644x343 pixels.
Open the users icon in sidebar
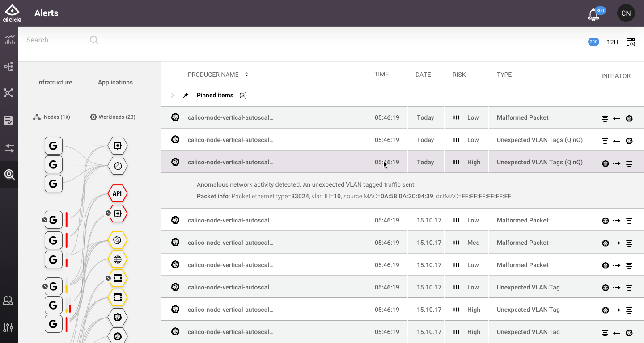pos(8,301)
